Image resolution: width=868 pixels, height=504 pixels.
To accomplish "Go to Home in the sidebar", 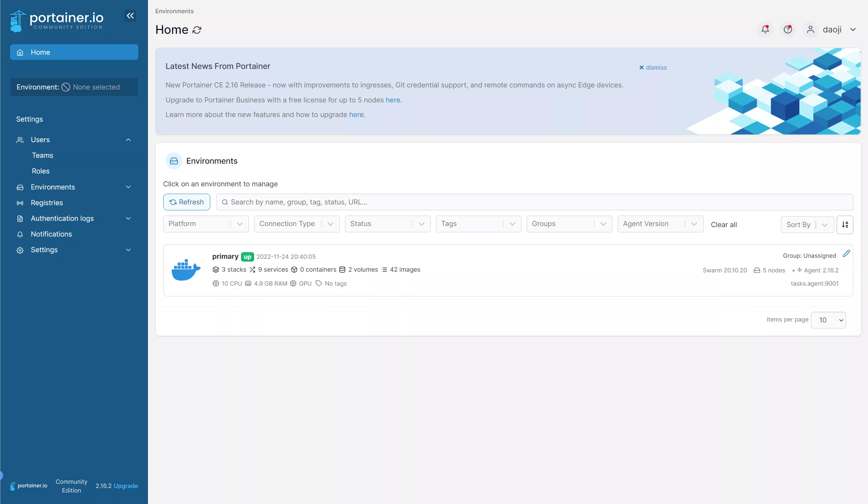I will (74, 52).
